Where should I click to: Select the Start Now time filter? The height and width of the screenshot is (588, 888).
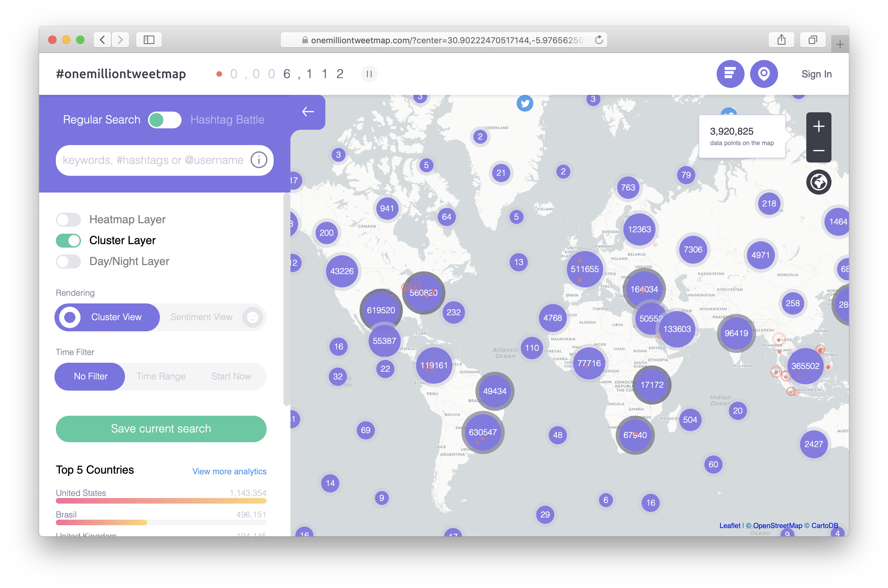231,376
